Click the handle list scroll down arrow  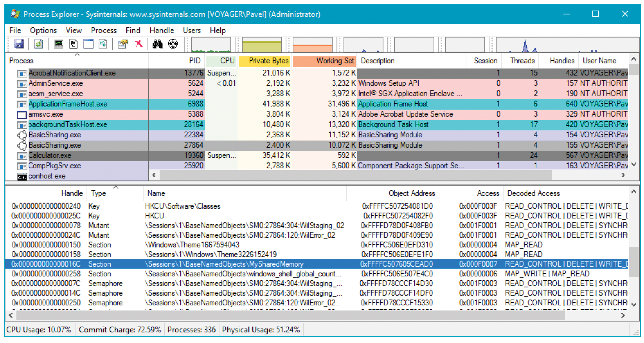(x=634, y=305)
